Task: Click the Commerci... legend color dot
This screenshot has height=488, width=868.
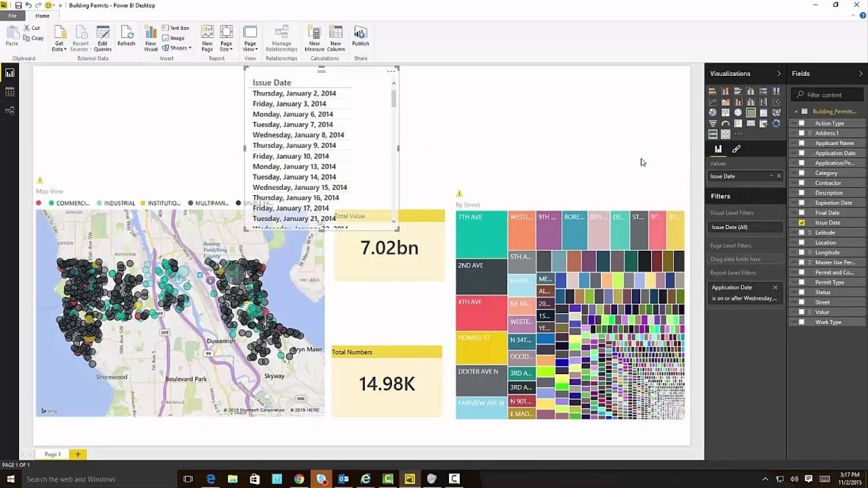Action: point(51,203)
